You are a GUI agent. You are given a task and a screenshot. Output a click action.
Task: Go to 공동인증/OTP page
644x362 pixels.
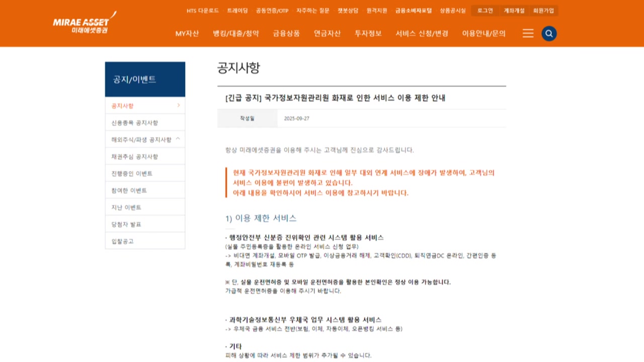click(x=272, y=11)
